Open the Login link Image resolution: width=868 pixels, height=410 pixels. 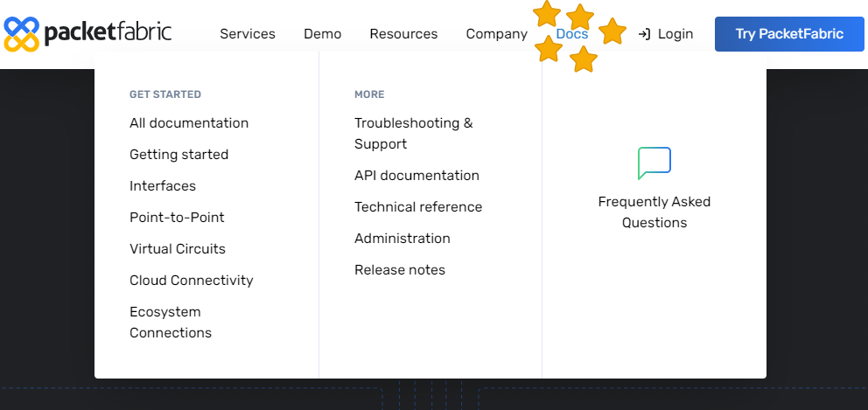[675, 34]
